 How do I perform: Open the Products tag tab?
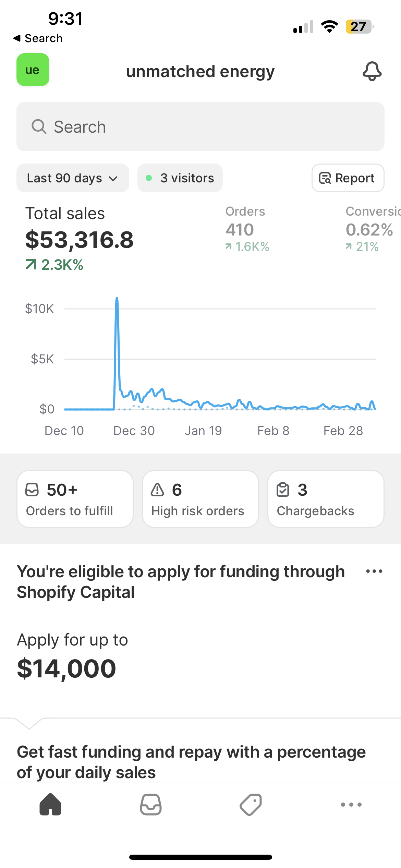[x=251, y=804]
